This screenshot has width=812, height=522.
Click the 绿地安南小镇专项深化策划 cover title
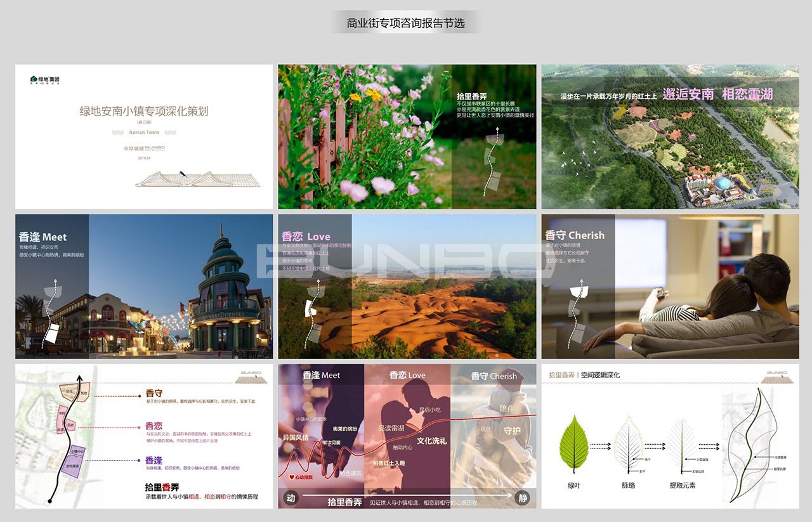point(144,112)
